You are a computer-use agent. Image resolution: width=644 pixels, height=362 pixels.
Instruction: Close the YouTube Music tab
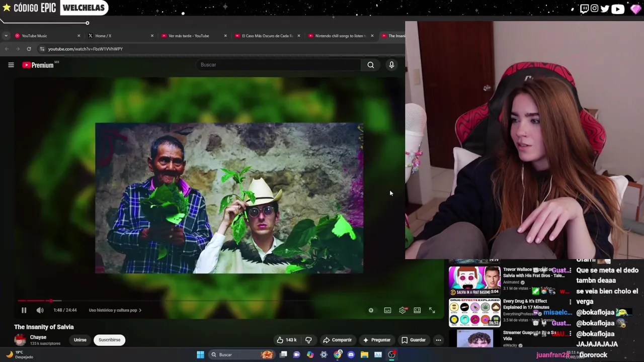78,36
